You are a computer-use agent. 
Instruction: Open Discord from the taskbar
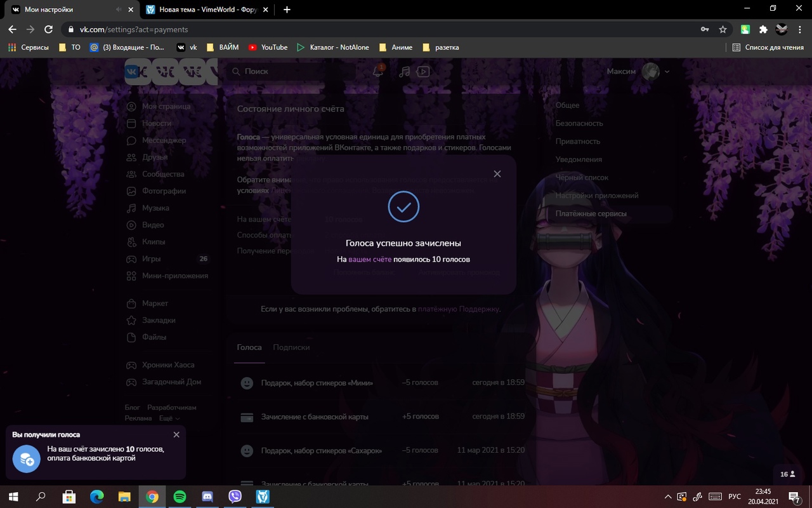coord(207,497)
